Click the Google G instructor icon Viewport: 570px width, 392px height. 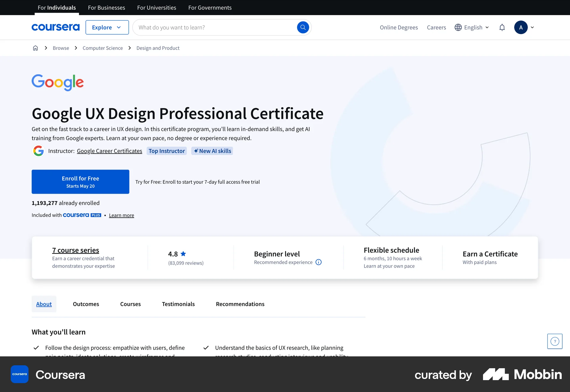[38, 151]
